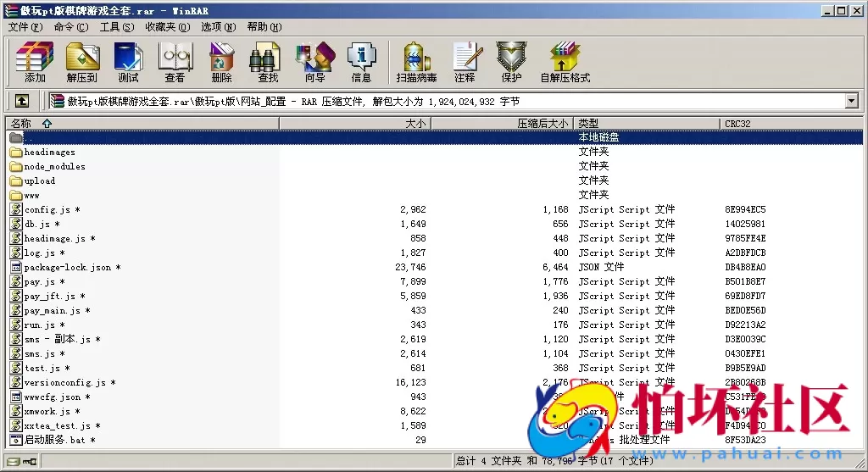This screenshot has height=472, width=868.
Task: Open the Tools (工具) menu
Action: [117, 26]
